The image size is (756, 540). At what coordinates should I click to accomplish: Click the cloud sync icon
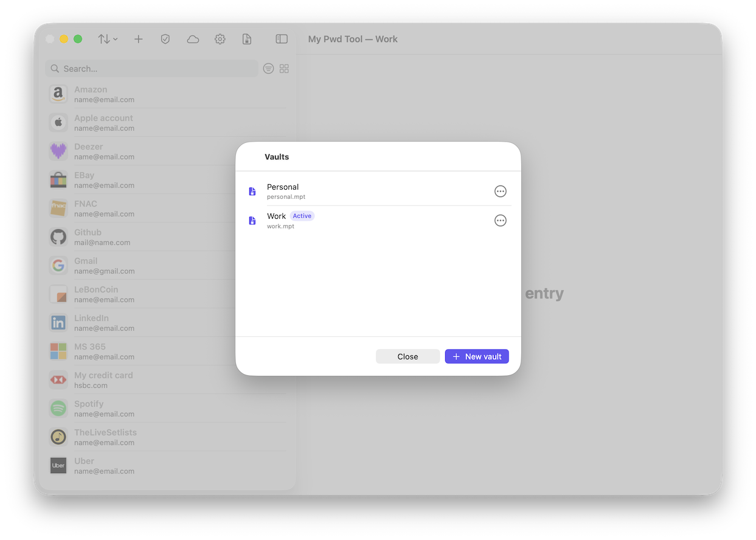tap(193, 39)
